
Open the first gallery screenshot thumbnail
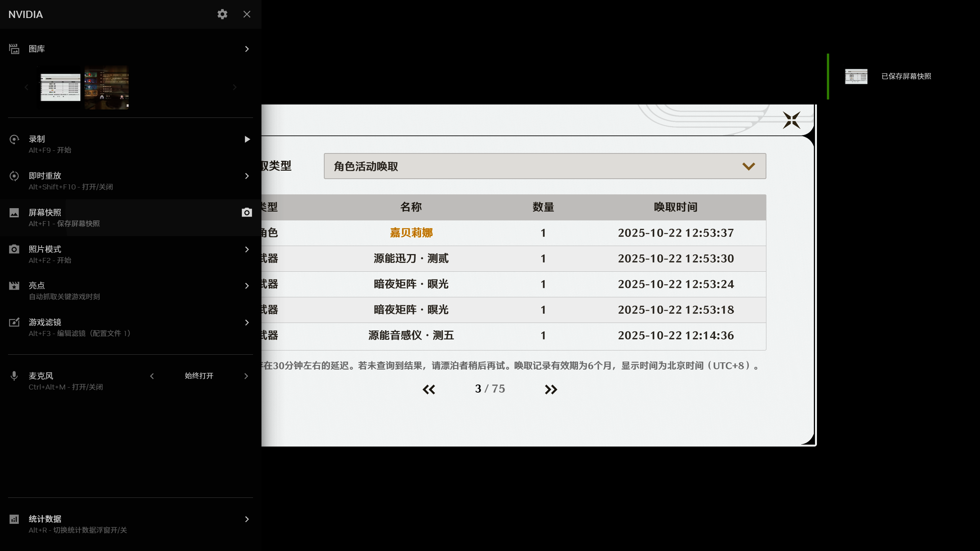(60, 87)
